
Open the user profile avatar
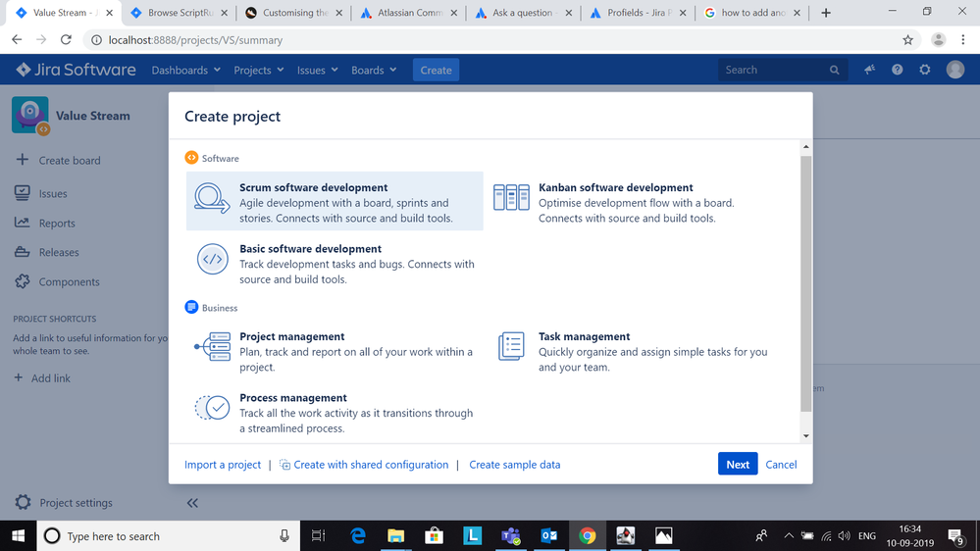tap(955, 70)
